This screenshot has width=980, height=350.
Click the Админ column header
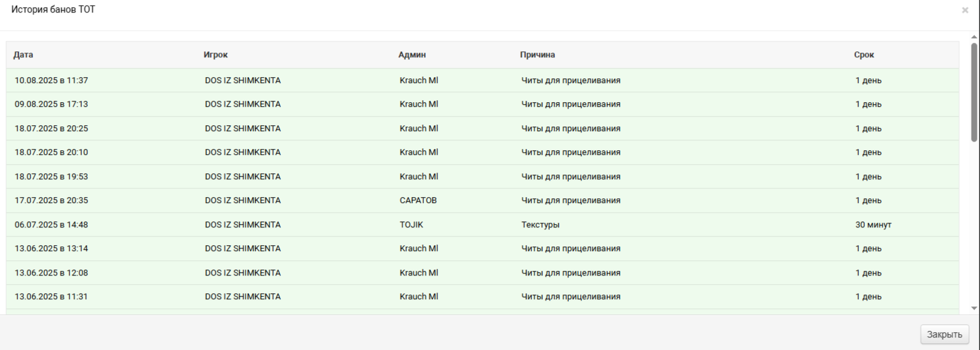(x=413, y=55)
